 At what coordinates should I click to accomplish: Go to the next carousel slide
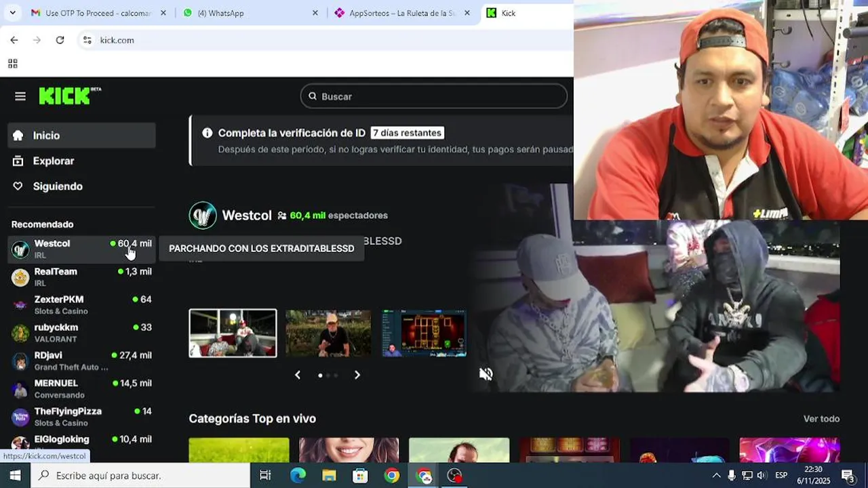pos(357,375)
